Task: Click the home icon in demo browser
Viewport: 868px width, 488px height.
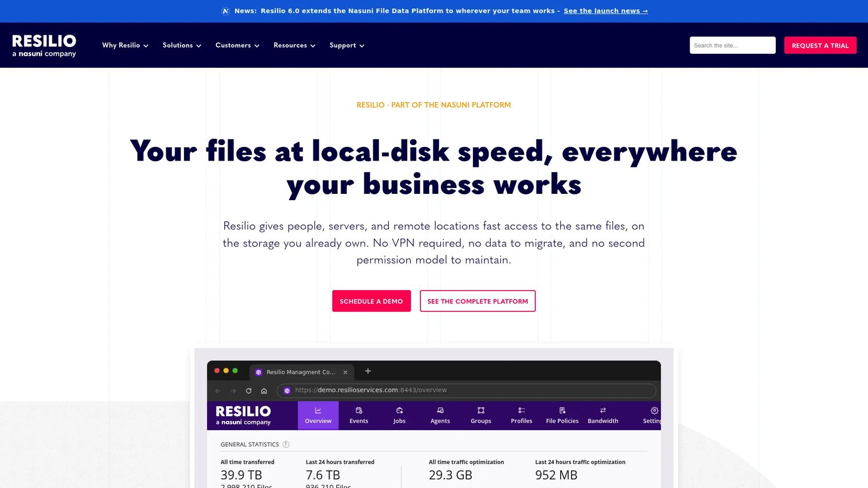Action: click(x=264, y=391)
